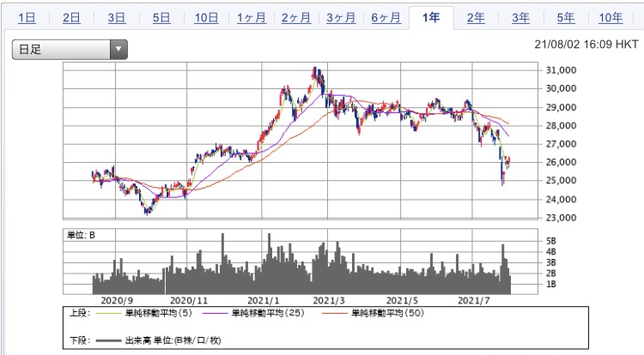Click the 2B volume axis label
The height and width of the screenshot is (355, 644).
550,274
